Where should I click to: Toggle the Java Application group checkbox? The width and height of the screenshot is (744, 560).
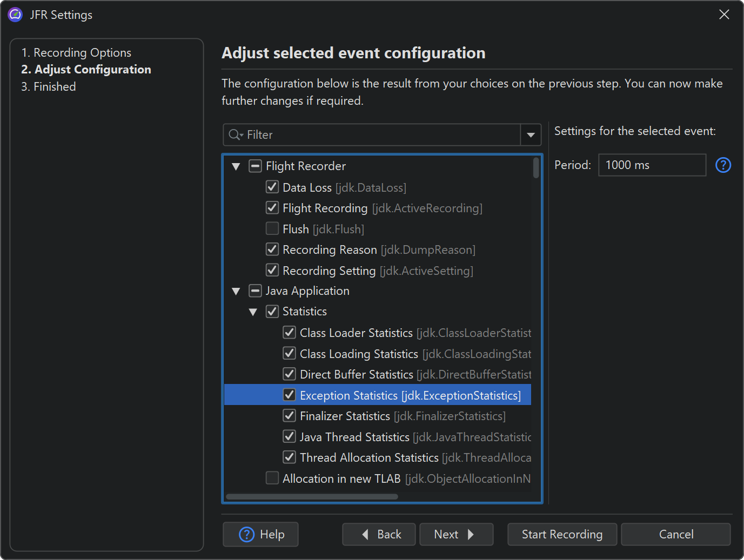tap(255, 291)
